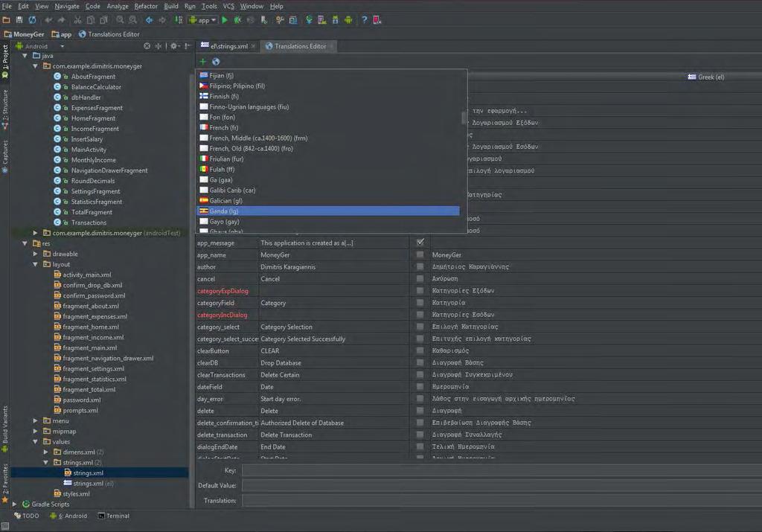This screenshot has height=532, width=762.
Task: Open Build Variants side panel button
Action: coord(5,429)
